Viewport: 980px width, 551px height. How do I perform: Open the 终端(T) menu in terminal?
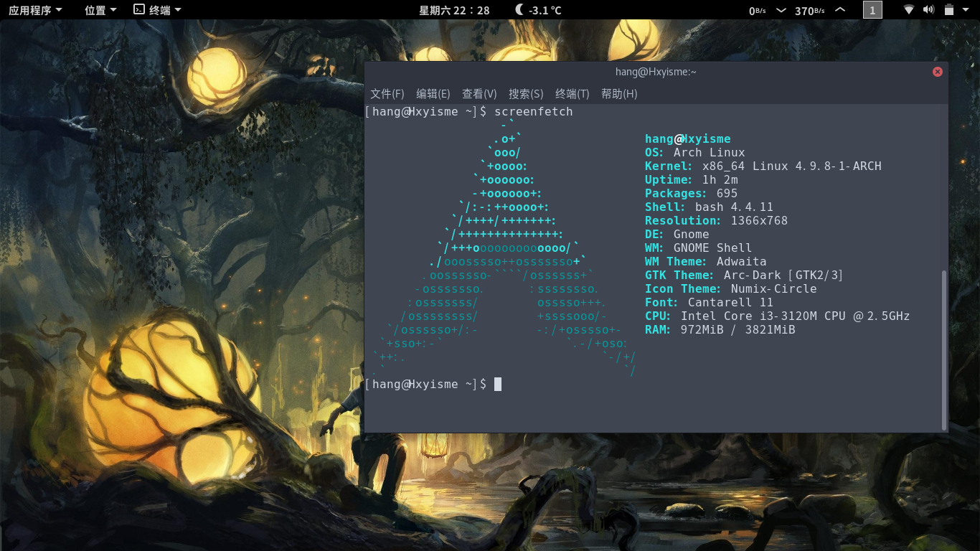tap(573, 94)
